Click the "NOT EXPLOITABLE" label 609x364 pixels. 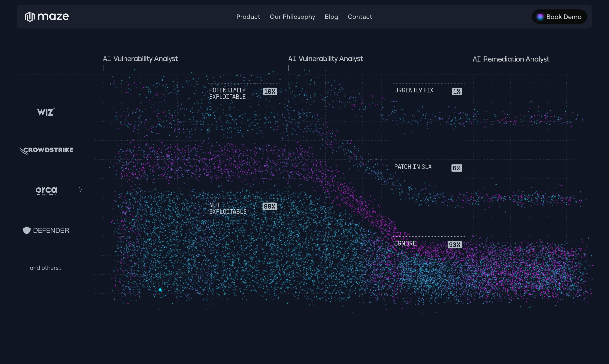click(228, 208)
